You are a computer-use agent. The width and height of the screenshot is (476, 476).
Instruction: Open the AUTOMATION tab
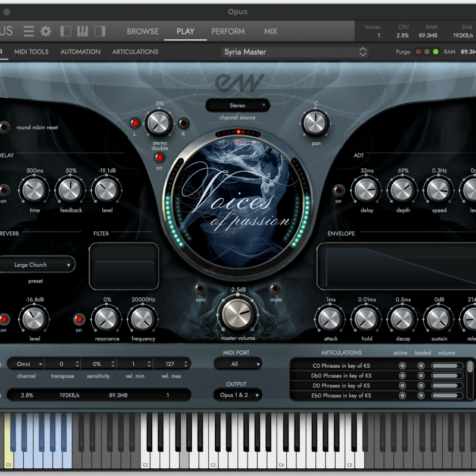80,52
